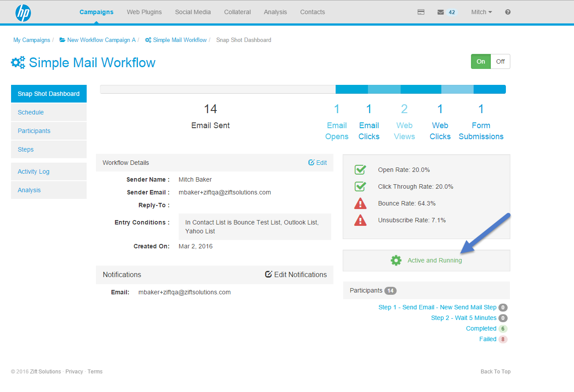This screenshot has height=392, width=574.
Task: Open Activity Log in sidebar
Action: [34, 171]
